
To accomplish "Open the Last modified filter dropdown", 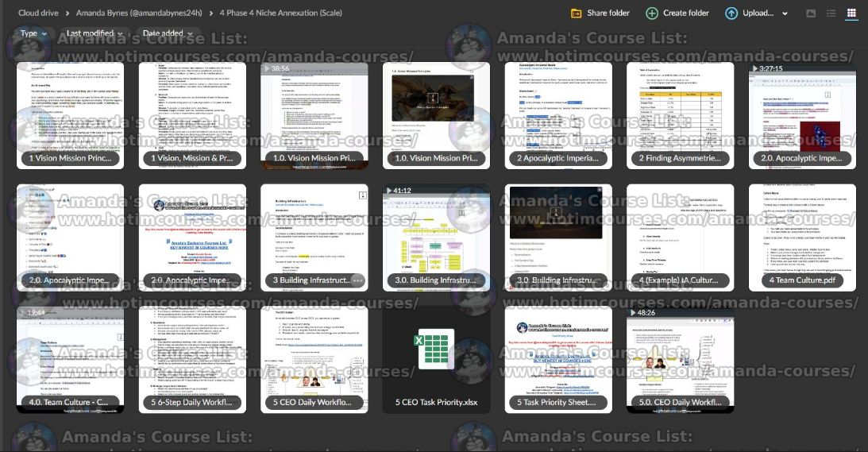I will tap(95, 33).
